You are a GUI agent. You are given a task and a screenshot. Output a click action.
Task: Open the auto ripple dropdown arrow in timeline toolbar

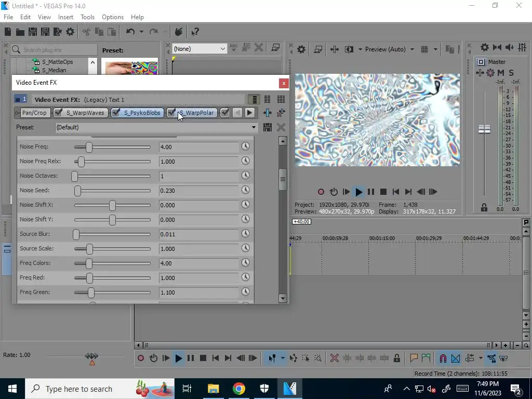coord(481,358)
